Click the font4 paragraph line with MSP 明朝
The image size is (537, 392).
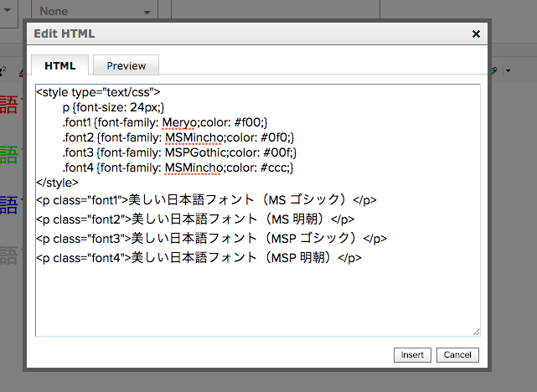[199, 258]
